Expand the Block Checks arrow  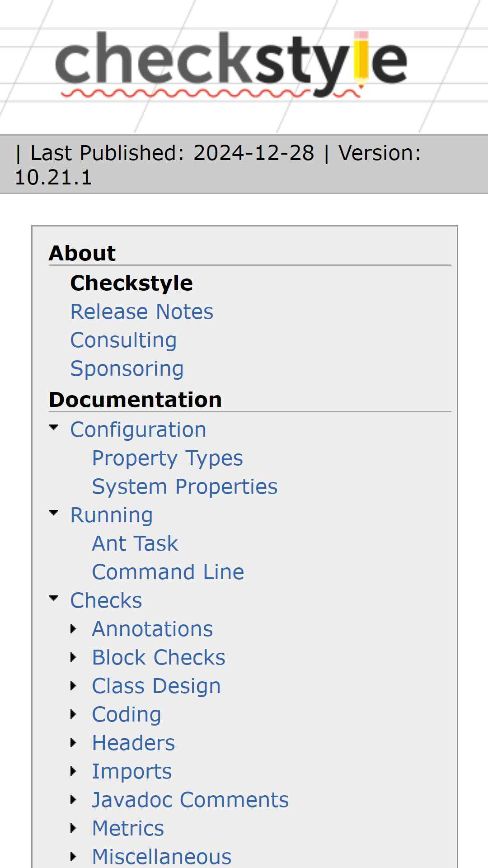pos(73,657)
